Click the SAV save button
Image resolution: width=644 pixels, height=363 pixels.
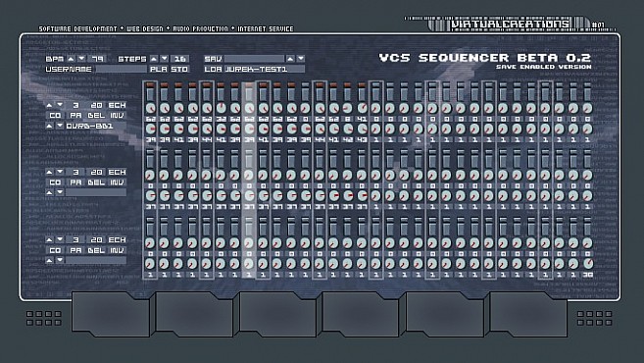(213, 59)
